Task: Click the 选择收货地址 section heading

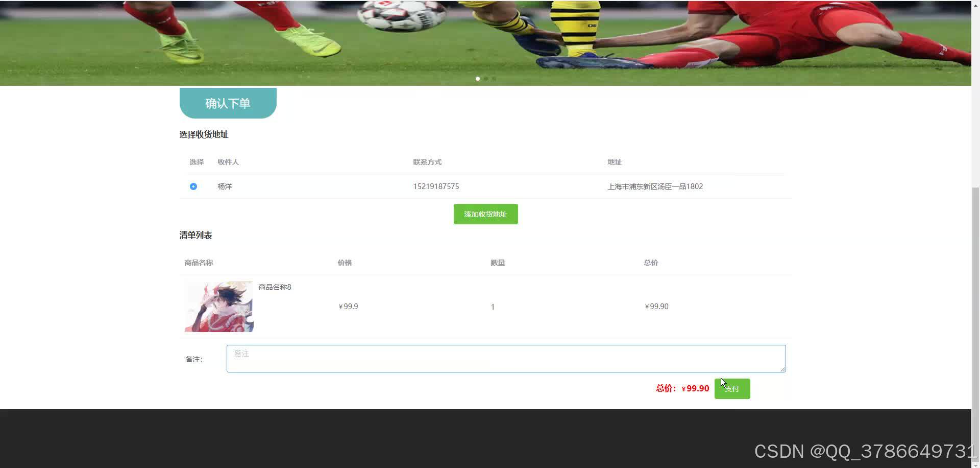Action: click(204, 134)
